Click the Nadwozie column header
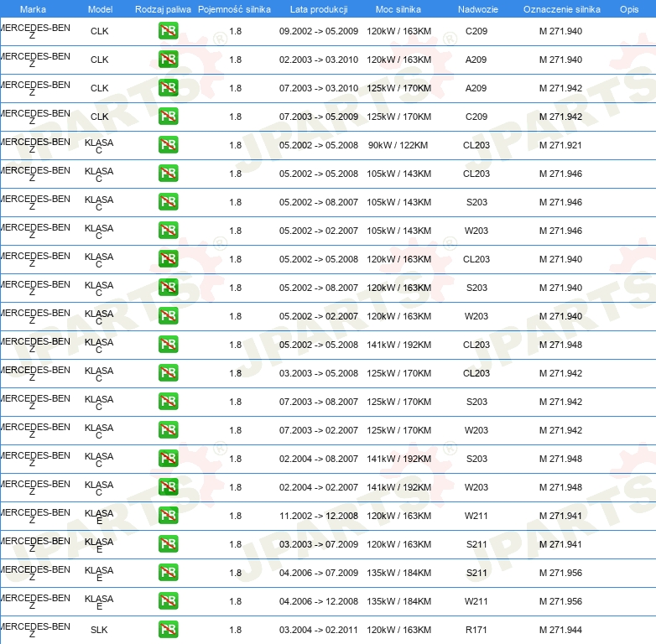The image size is (656, 644). [476, 9]
